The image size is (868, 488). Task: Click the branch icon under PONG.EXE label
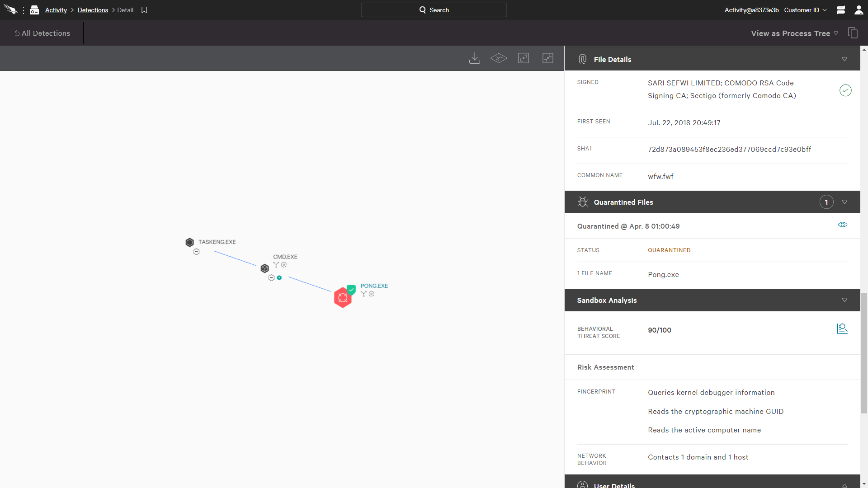[363, 294]
